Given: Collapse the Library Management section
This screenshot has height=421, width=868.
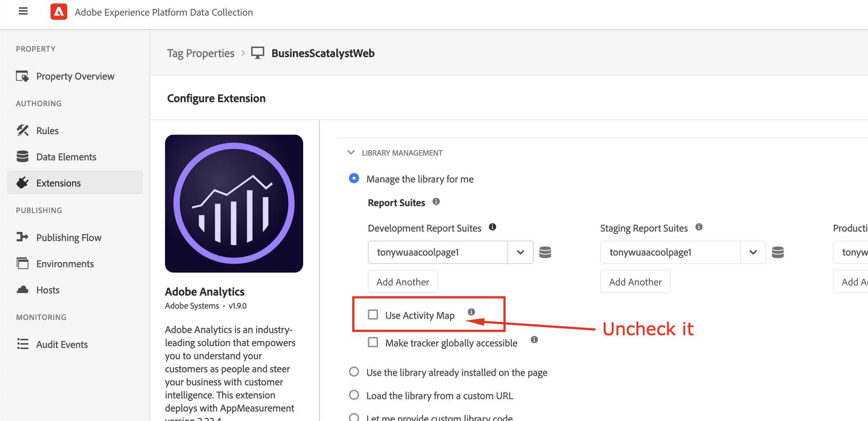Looking at the screenshot, I should (351, 152).
